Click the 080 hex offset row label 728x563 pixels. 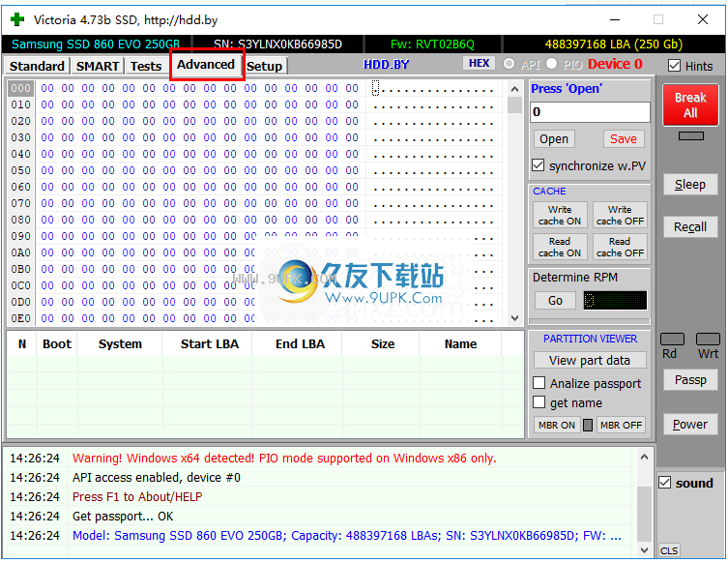21,220
